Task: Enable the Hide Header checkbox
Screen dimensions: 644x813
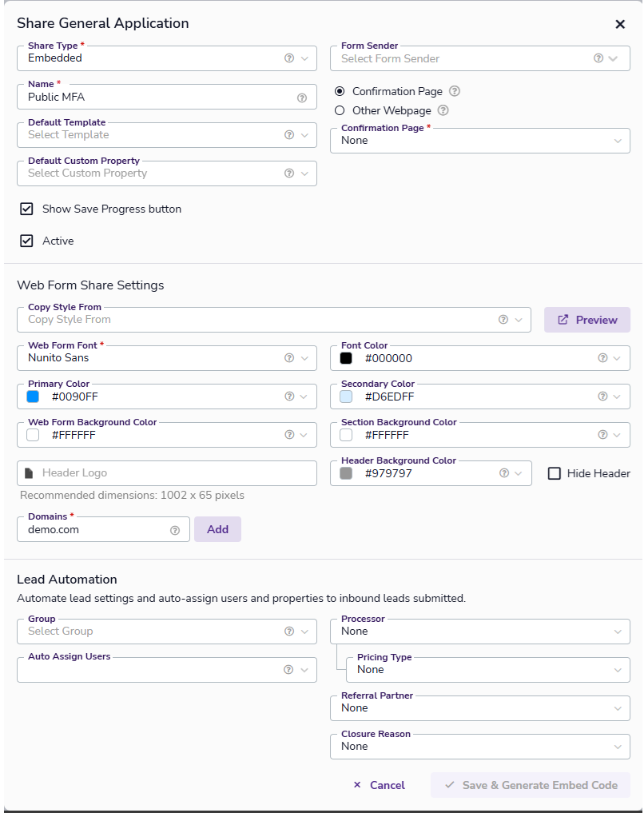Action: (555, 473)
